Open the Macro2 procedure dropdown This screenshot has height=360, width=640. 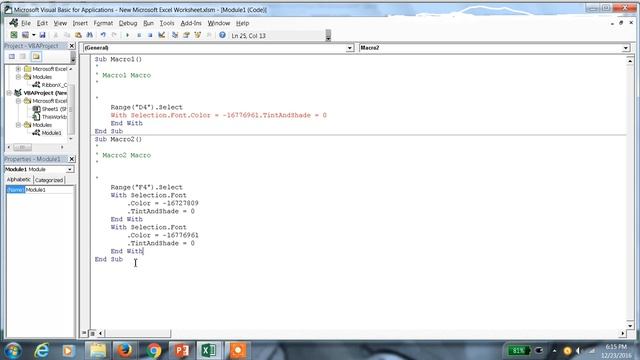[x=626, y=48]
